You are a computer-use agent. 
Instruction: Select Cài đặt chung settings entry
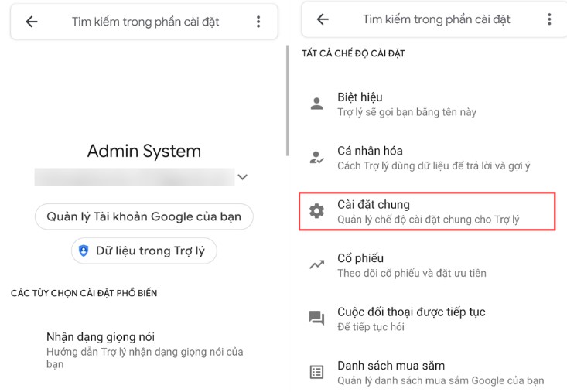click(x=427, y=212)
